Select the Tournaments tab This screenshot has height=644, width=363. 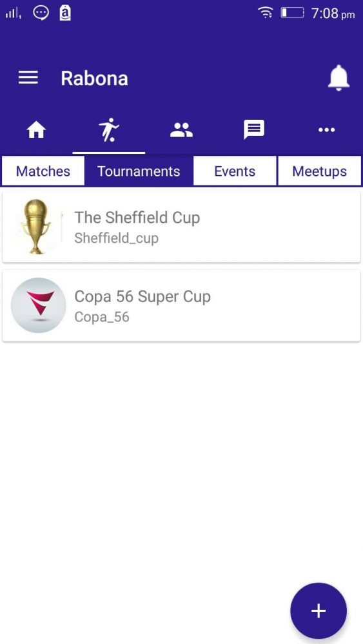139,171
